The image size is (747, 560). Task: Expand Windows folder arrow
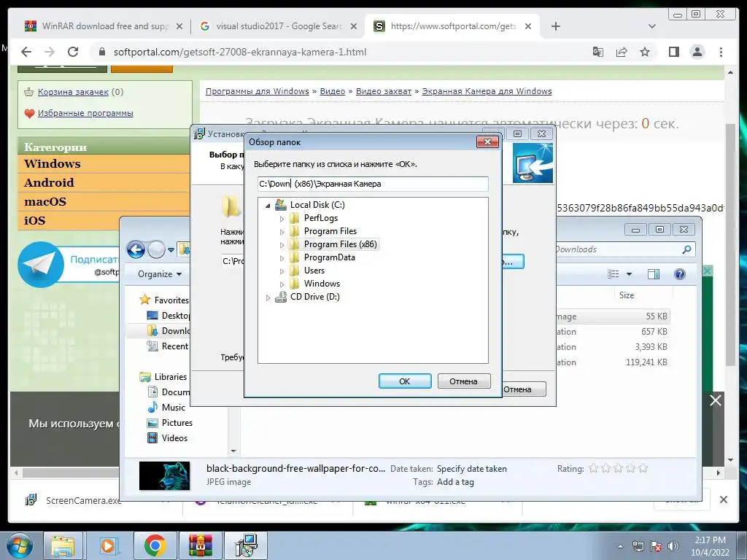(x=282, y=284)
